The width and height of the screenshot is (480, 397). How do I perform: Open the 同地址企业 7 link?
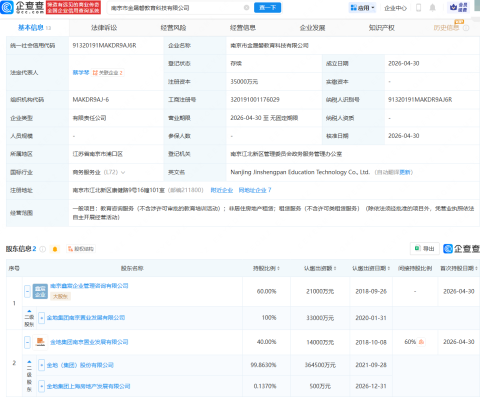pos(255,190)
